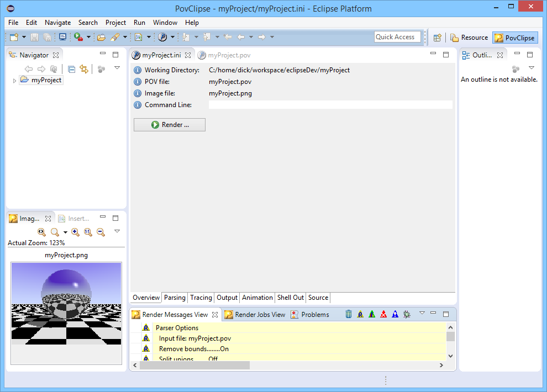Open the Project menu
Viewport: 547px width, 392px height.
point(115,23)
